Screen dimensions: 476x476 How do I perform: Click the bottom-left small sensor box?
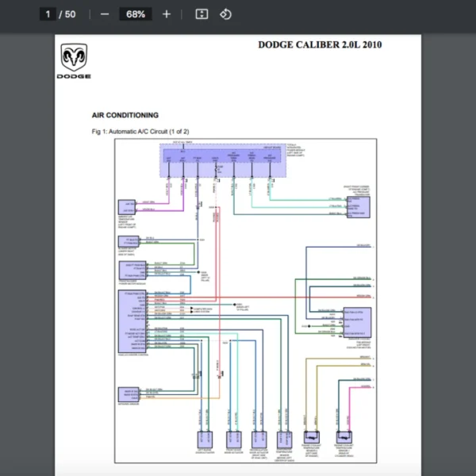[127, 393]
